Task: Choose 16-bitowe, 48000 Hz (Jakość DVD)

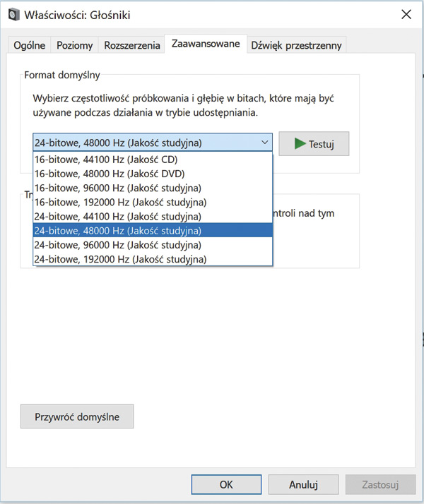Action: coord(153,174)
